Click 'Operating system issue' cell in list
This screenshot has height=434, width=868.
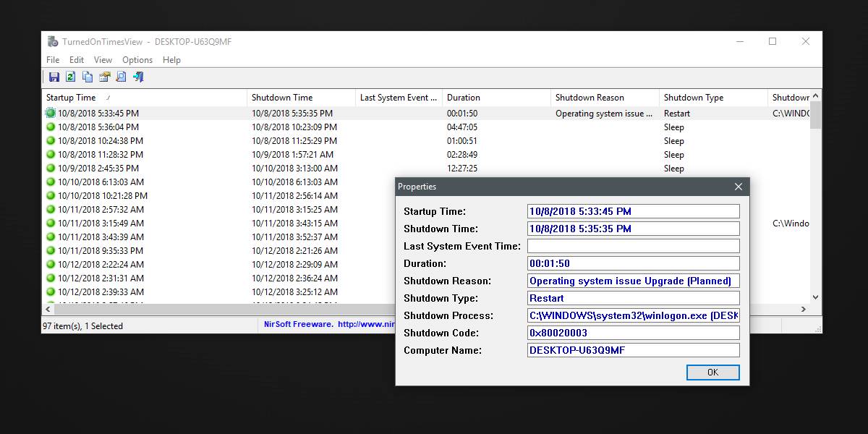(605, 113)
